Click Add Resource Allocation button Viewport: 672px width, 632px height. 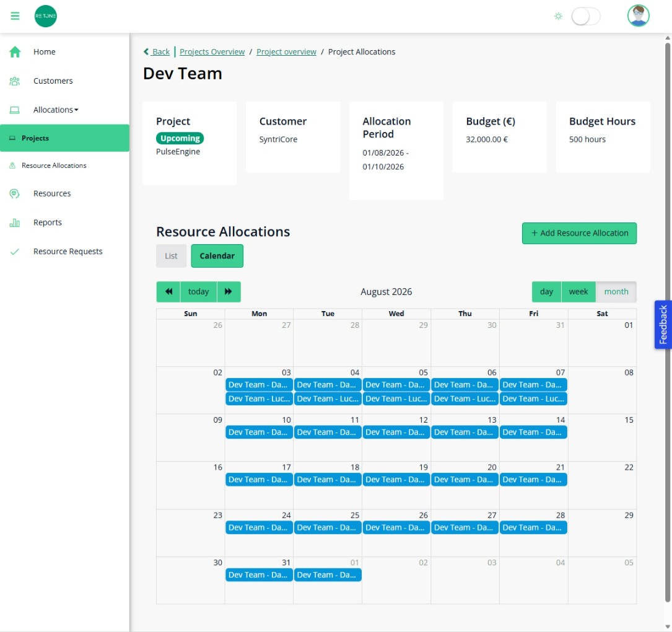[579, 233]
